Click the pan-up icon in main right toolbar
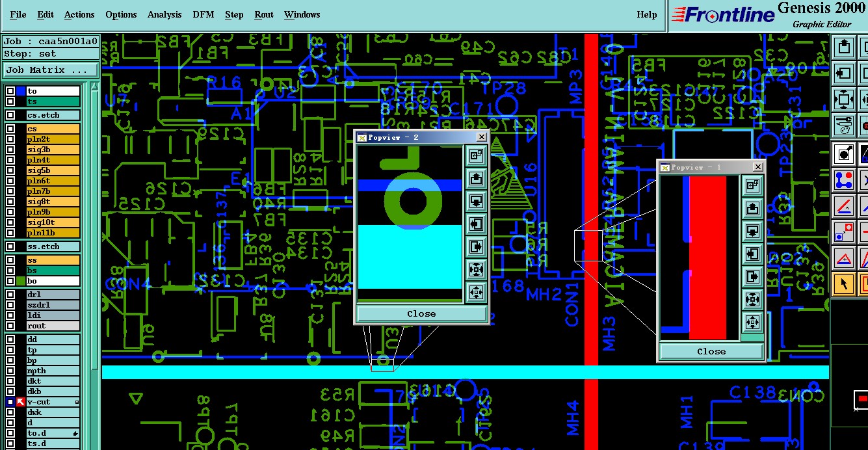The width and height of the screenshot is (868, 450). (x=844, y=47)
